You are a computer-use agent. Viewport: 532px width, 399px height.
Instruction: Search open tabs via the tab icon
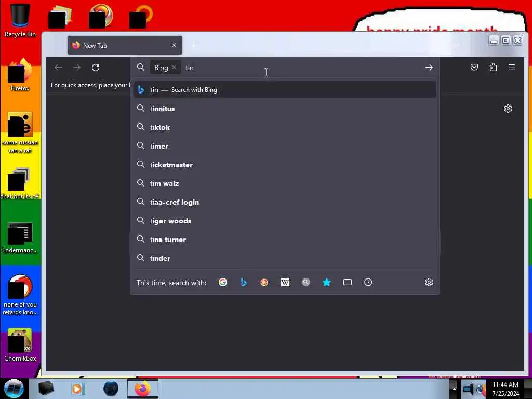coord(348,282)
